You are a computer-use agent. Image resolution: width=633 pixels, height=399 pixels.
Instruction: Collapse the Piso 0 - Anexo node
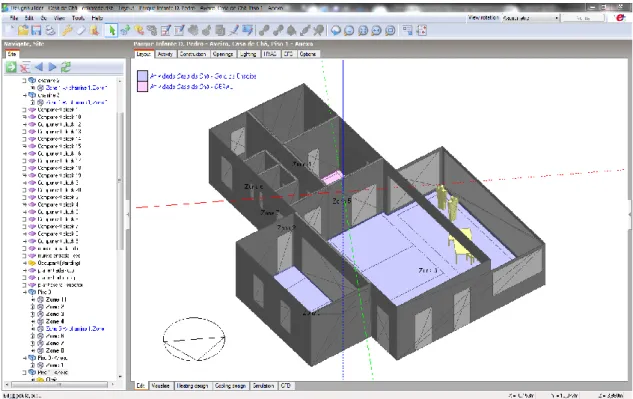[x=25, y=358]
